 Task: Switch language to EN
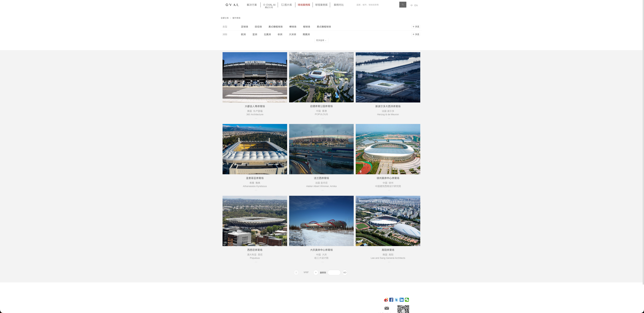[x=416, y=5]
